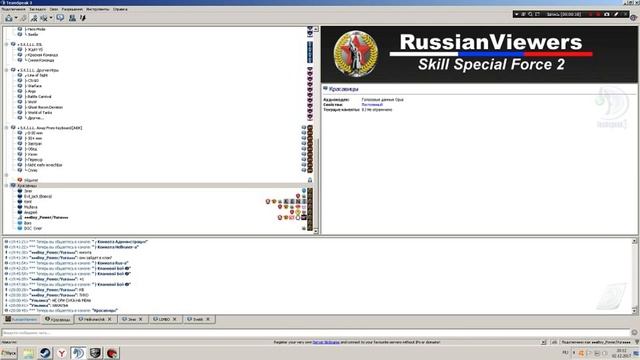Open the Contacts toolbar icon
640x360 pixels.
click(x=72, y=18)
